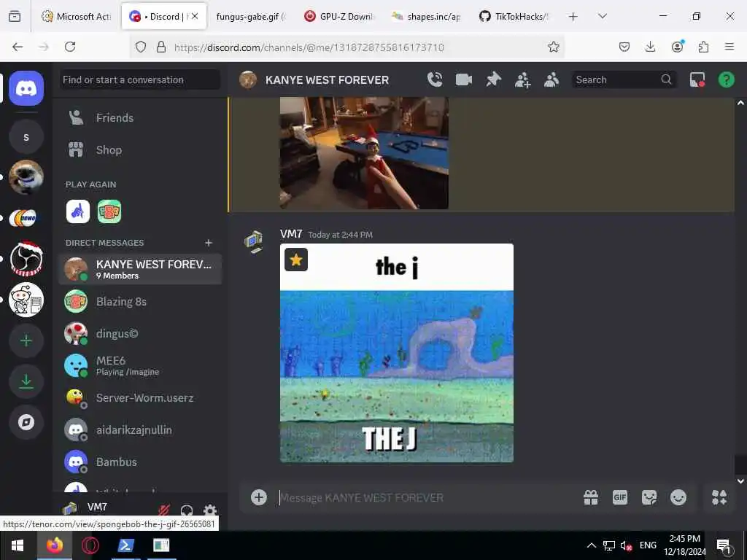
Task: Add a server with the plus icon
Action: (x=26, y=341)
